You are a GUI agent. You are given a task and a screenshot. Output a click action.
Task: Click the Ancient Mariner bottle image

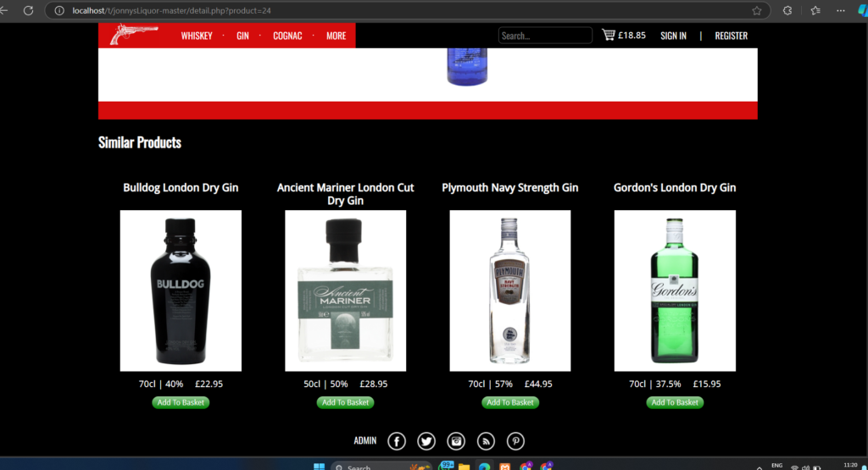[x=346, y=290]
